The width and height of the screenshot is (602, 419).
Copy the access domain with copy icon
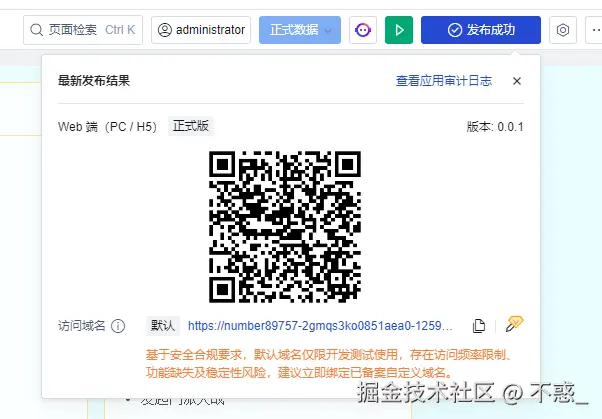click(479, 326)
